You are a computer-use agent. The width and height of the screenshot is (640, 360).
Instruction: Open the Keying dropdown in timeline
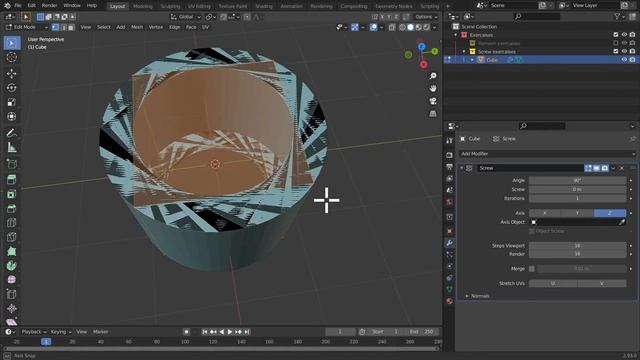coord(61,332)
